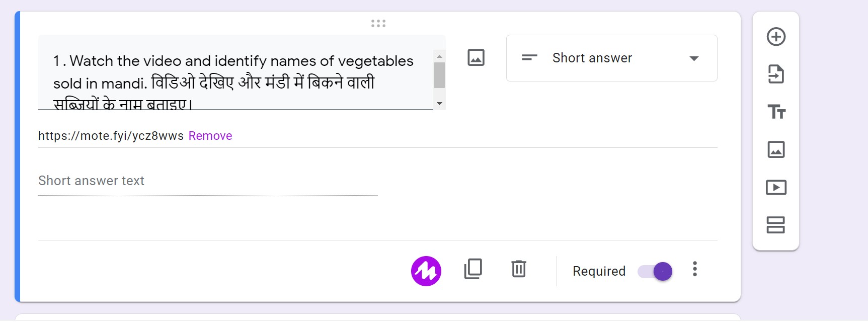Screen dimensions: 868x331
Task: Delete the question using trash icon
Action: point(519,270)
